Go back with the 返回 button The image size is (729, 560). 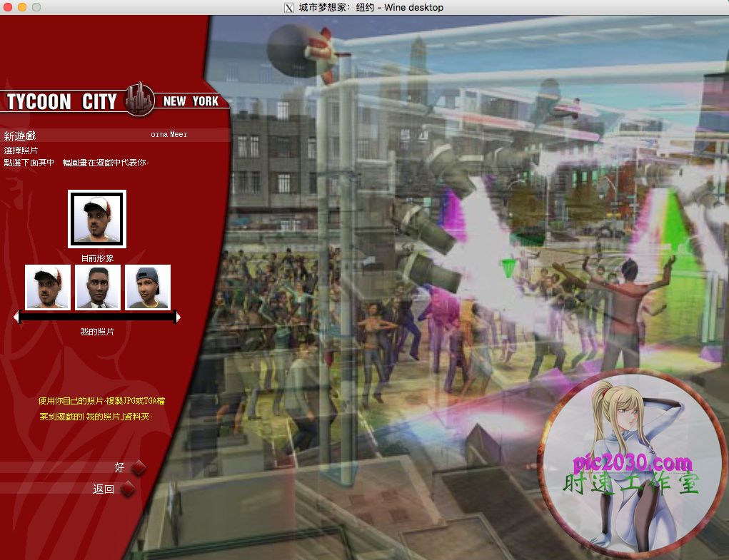pos(104,489)
